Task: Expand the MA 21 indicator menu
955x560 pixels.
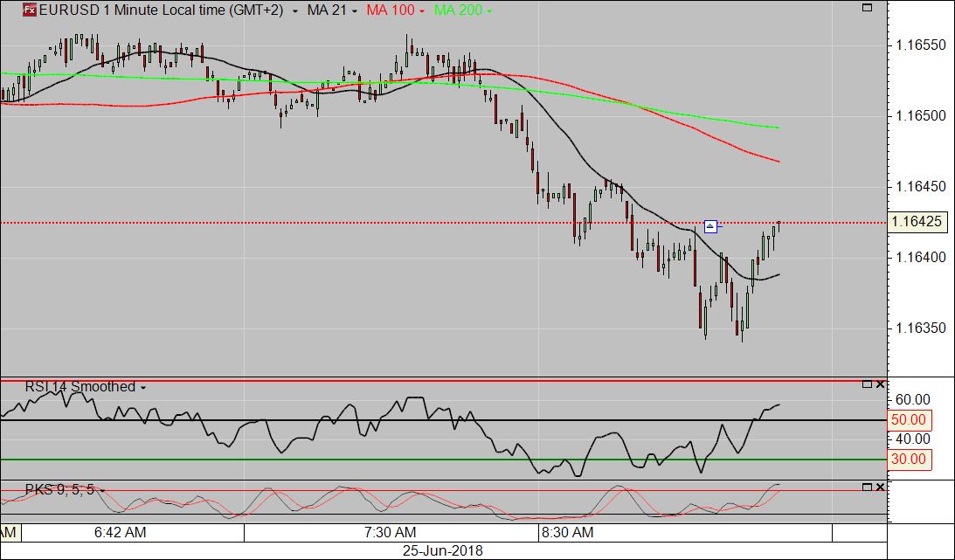Action: click(x=356, y=11)
